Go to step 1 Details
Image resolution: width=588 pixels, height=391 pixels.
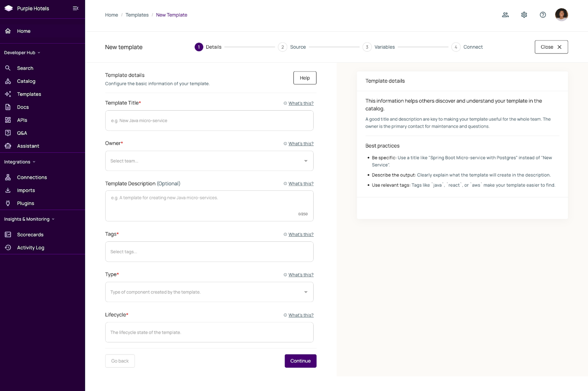(208, 47)
